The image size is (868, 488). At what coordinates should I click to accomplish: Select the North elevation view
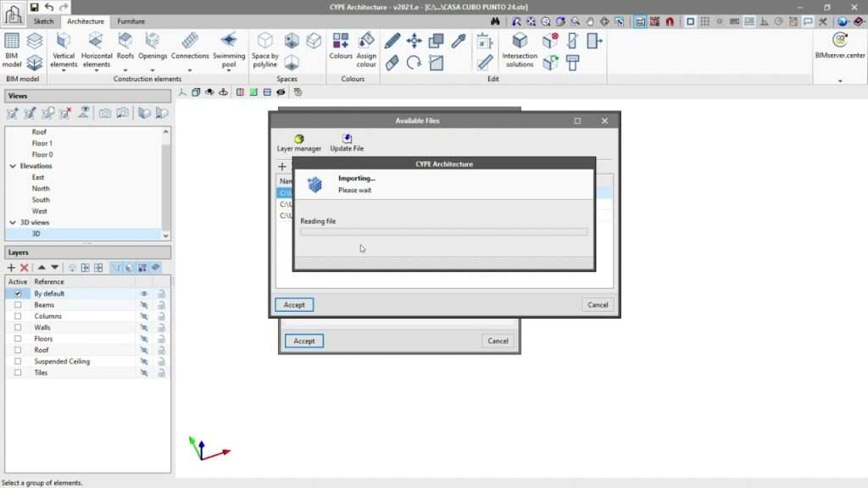(41, 189)
